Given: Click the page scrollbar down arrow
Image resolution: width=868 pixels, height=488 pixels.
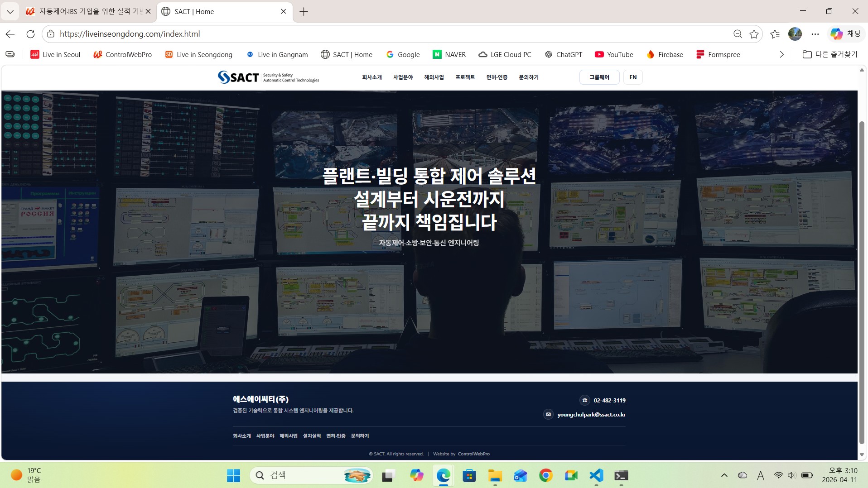Looking at the screenshot, I should (x=862, y=455).
